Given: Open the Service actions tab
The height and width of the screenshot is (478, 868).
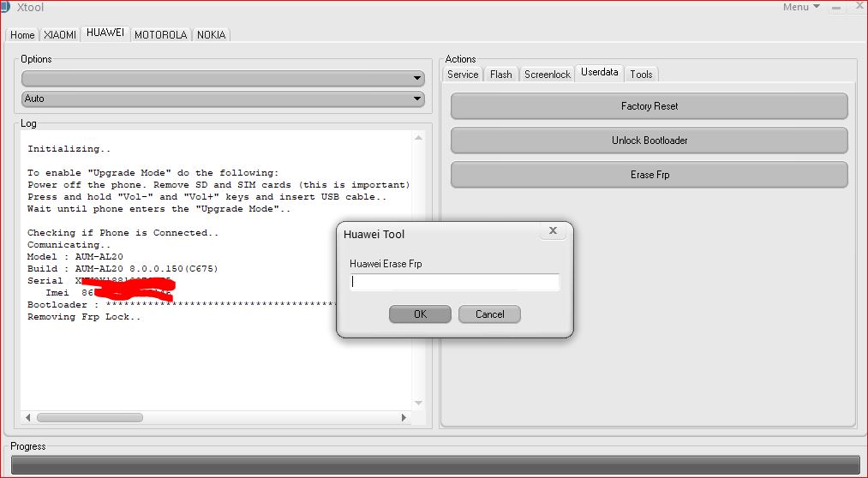Looking at the screenshot, I should pyautogui.click(x=463, y=75).
